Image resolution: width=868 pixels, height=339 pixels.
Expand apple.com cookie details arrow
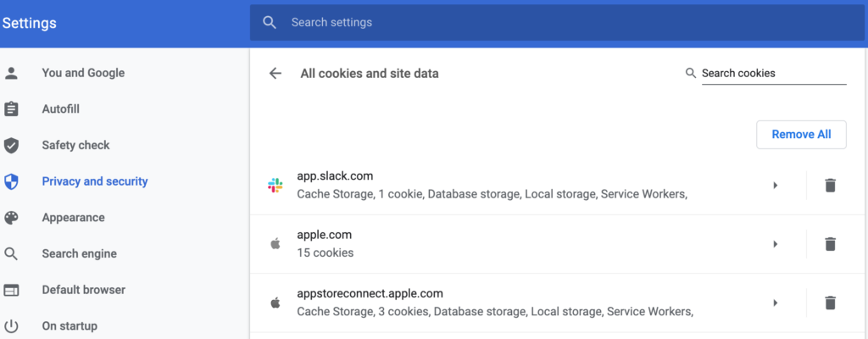coord(776,244)
